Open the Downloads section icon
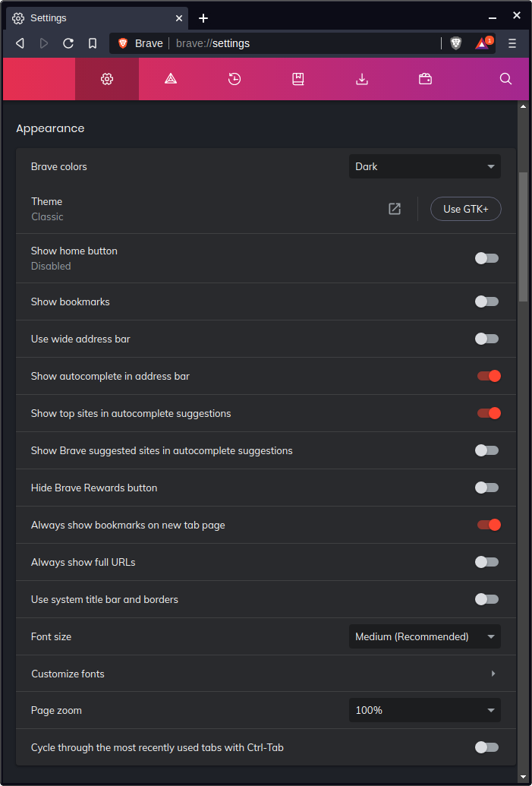 click(x=362, y=79)
